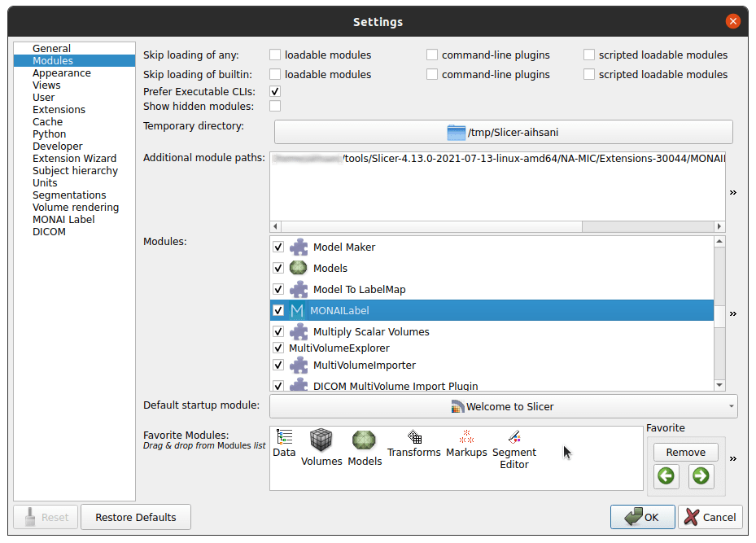This screenshot has height=543, width=756.
Task: Open temporary directory /tmp/Slicer-aihsani chooser
Action: 504,132
